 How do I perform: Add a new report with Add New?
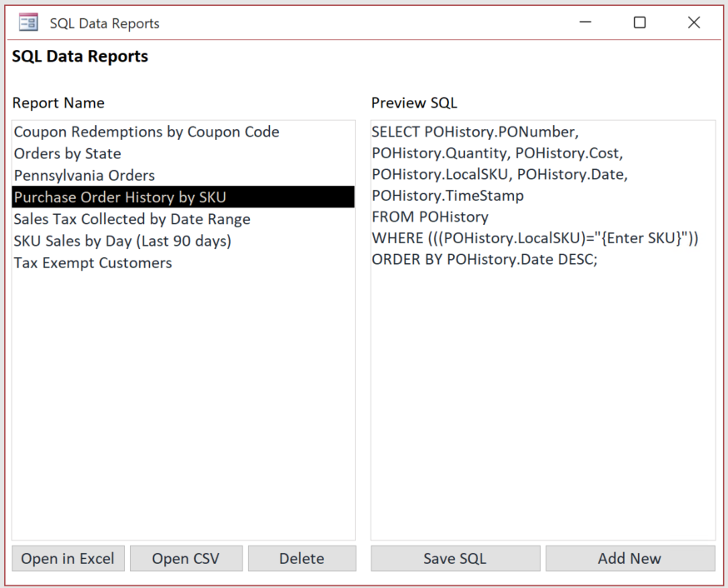(630, 558)
